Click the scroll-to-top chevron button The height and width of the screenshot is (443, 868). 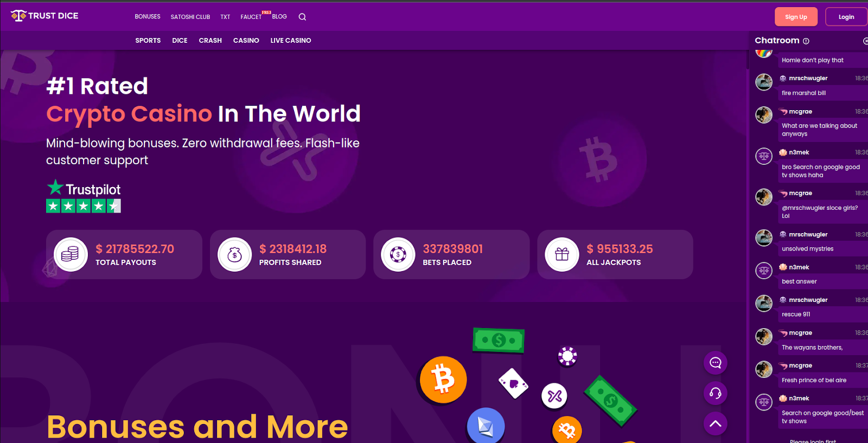point(715,423)
